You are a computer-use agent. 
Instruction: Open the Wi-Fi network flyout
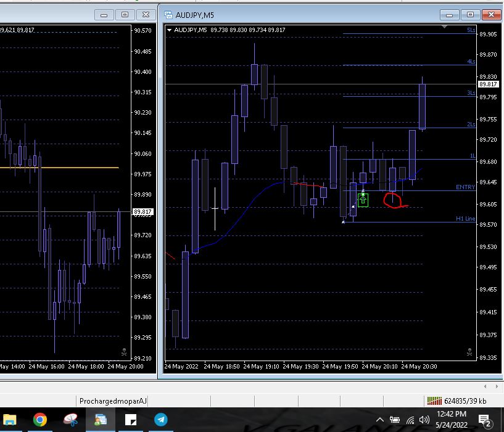[x=410, y=420]
